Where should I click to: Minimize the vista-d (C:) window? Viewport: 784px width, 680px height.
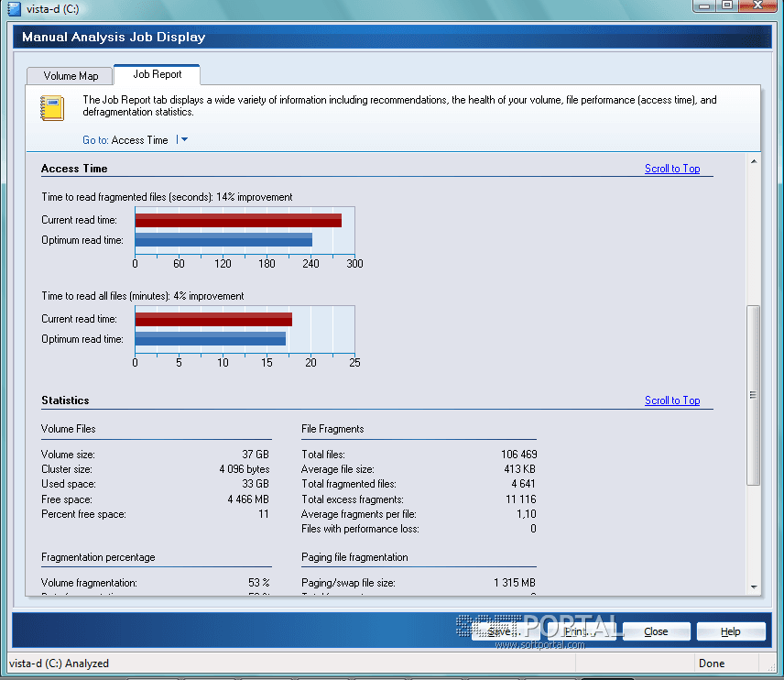[704, 5]
